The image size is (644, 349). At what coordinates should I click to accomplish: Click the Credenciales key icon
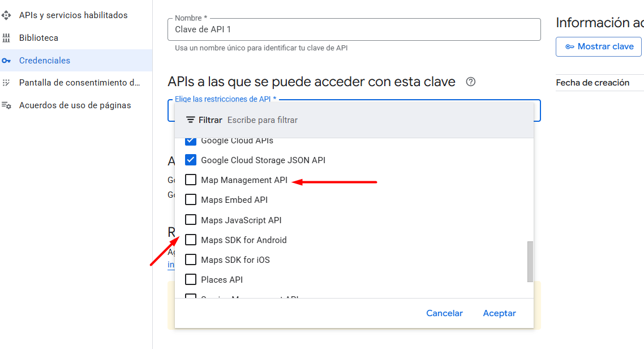tap(6, 61)
